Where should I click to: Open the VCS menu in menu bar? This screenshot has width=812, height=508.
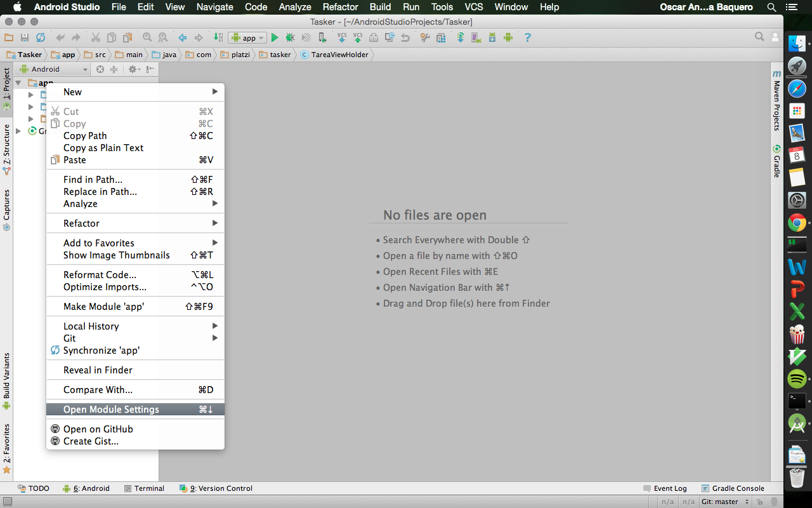tap(474, 7)
